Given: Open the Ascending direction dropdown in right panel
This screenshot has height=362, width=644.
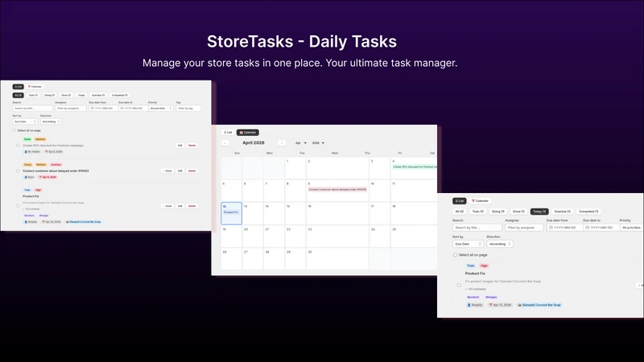Looking at the screenshot, I should [500, 244].
